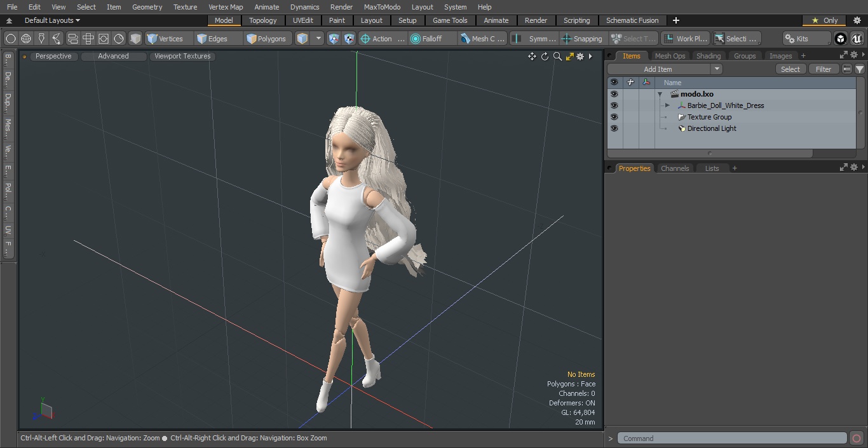Add a new layout tab with plus

click(675, 20)
